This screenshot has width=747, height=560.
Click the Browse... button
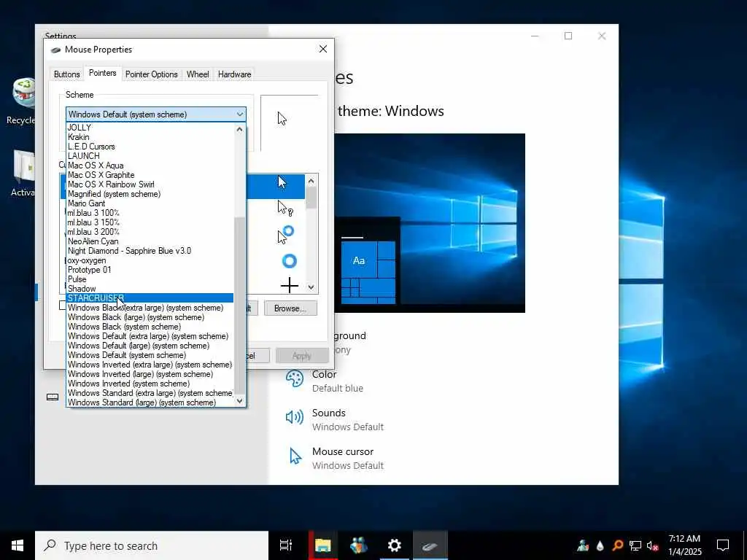click(290, 308)
